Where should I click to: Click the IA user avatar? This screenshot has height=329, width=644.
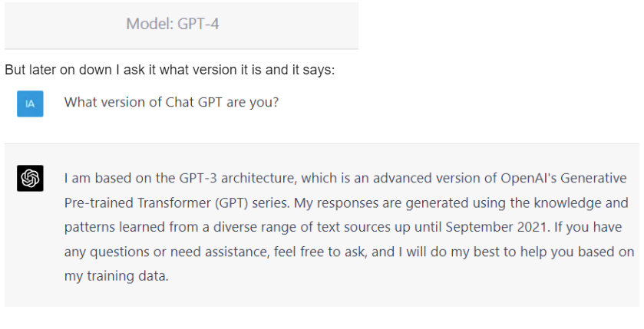(30, 104)
